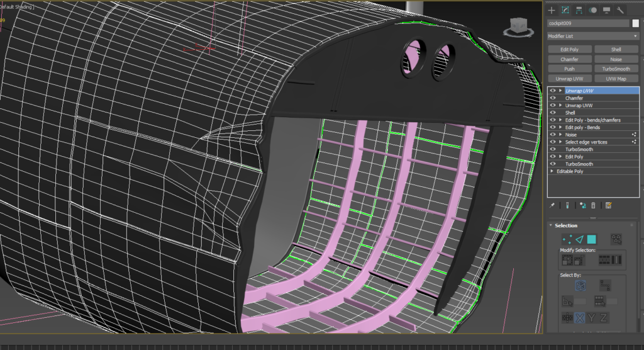Select bottom TurboSmooth in stack

579,164
